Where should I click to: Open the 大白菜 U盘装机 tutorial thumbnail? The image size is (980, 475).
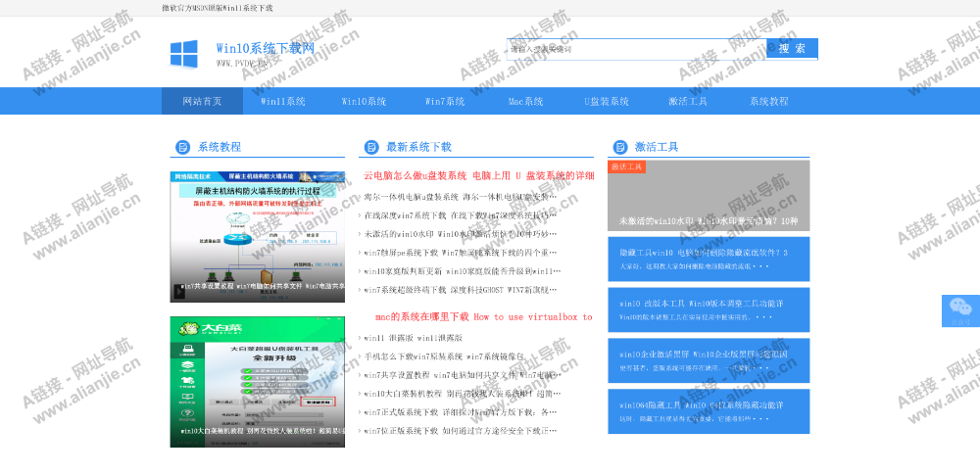[x=258, y=382]
